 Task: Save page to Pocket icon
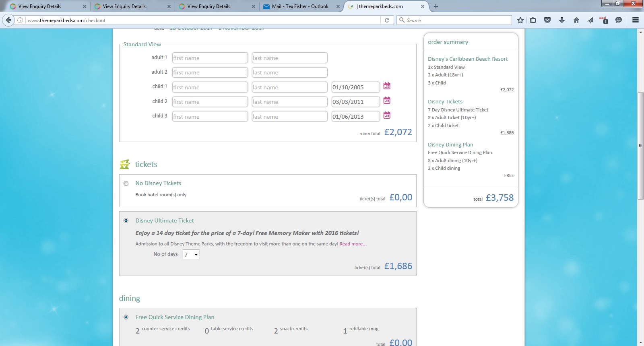coord(547,20)
